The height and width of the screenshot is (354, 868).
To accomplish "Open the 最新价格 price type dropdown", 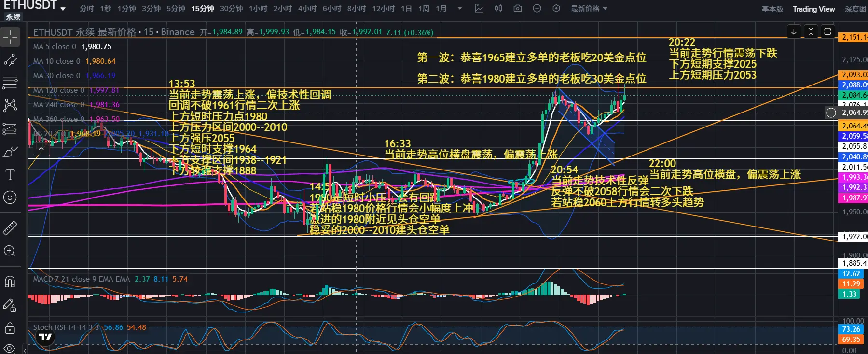I will (x=589, y=9).
